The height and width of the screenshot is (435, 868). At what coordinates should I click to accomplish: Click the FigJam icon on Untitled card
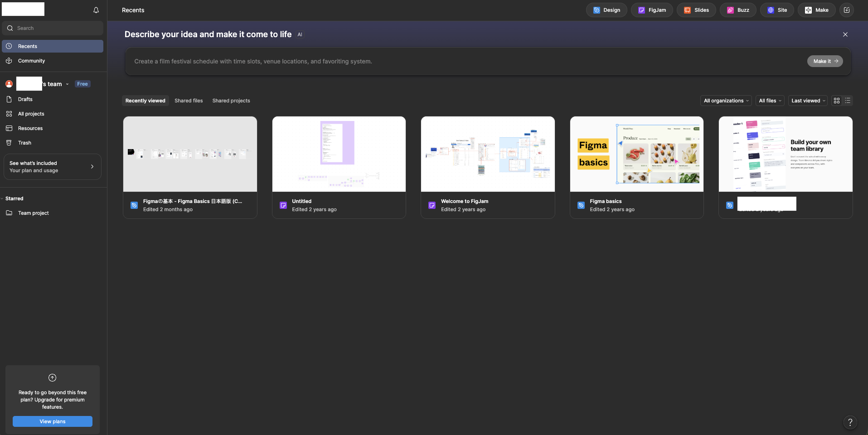pos(283,205)
